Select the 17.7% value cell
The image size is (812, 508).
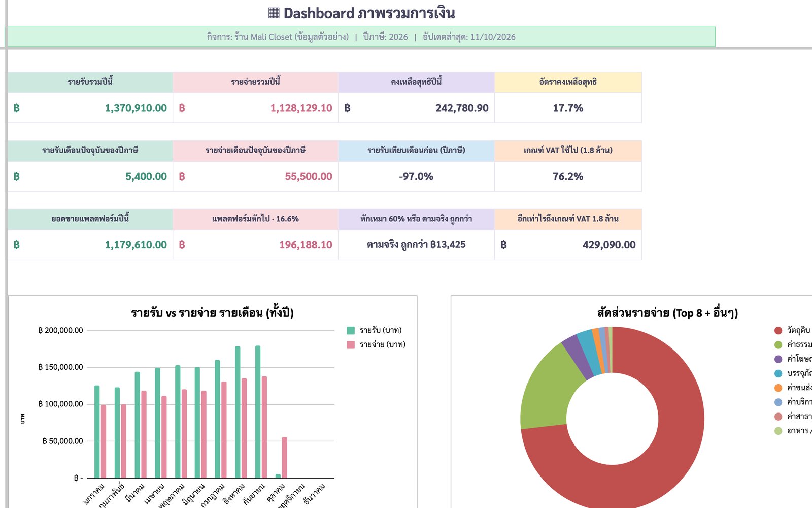coord(568,108)
